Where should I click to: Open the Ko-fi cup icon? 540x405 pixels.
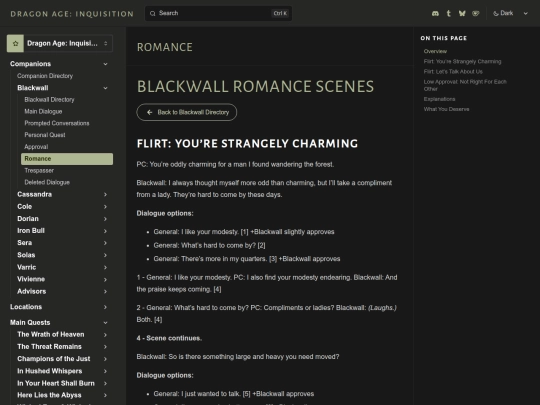pos(476,13)
